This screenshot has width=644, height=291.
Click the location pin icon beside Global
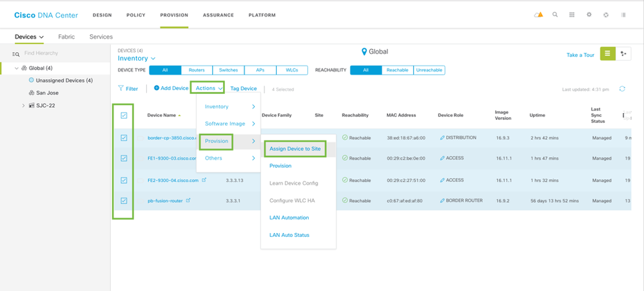click(364, 52)
